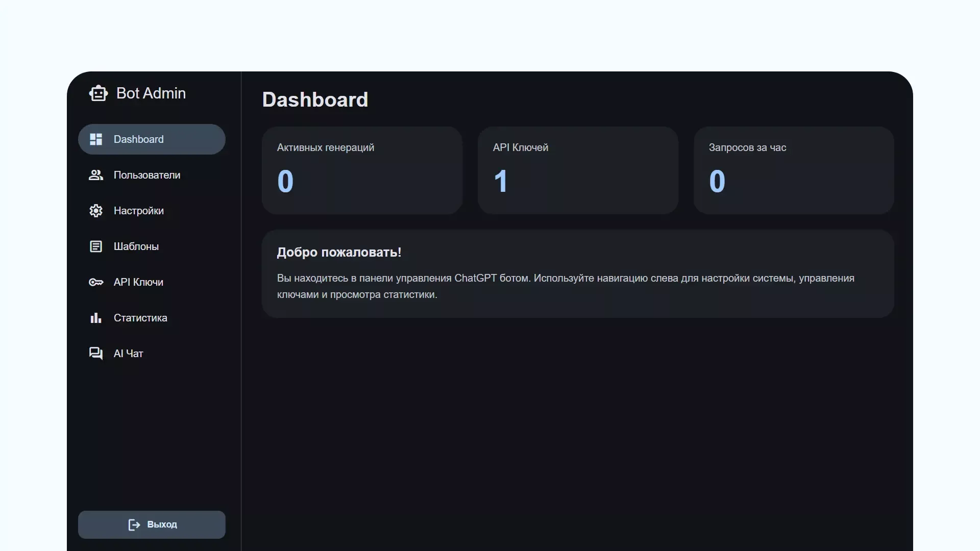
Task: Go to Настройки section
Action: (x=139, y=211)
